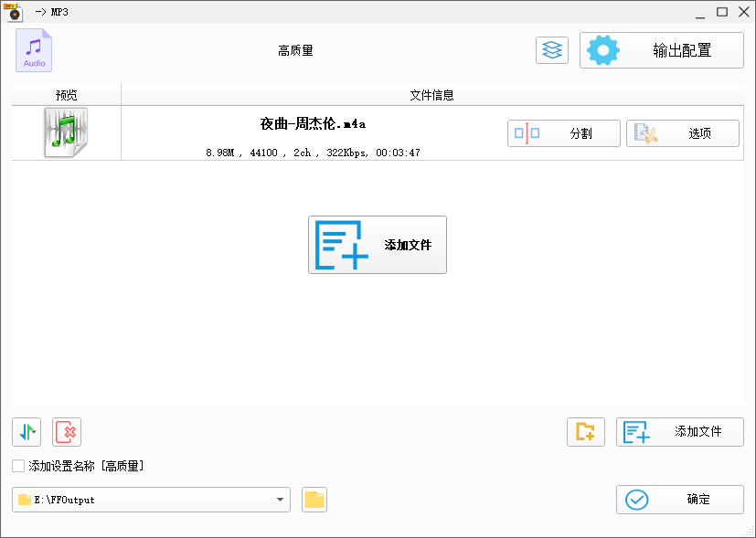This screenshot has height=538, width=756.
Task: Click the 预览 column header
Action: coord(66,95)
